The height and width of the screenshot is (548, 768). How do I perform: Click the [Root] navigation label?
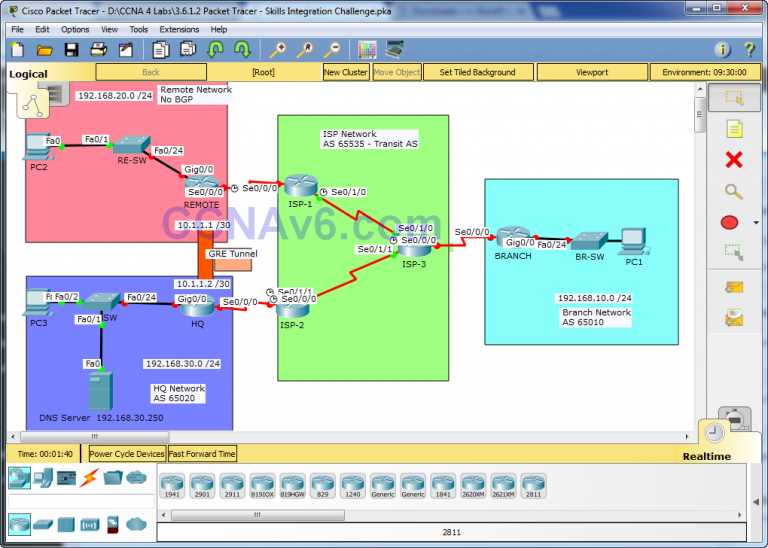264,72
